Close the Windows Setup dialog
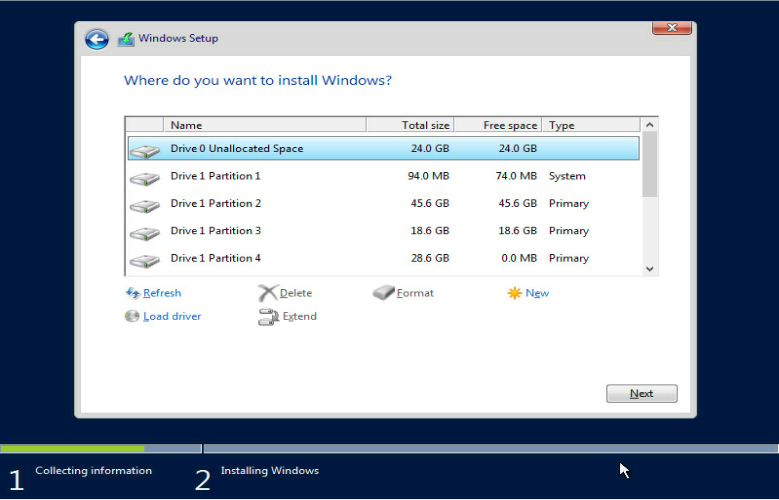 [x=672, y=28]
